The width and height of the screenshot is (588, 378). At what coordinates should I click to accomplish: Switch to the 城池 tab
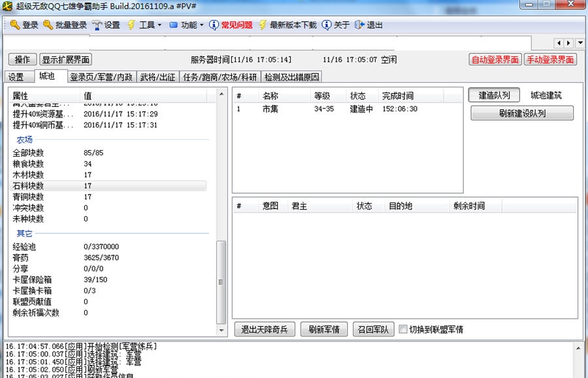(48, 76)
